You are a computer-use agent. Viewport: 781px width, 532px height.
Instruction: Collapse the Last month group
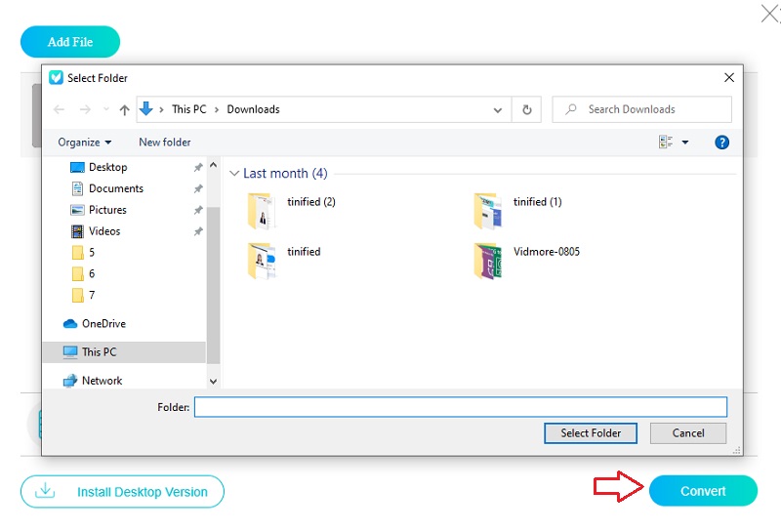(x=234, y=174)
